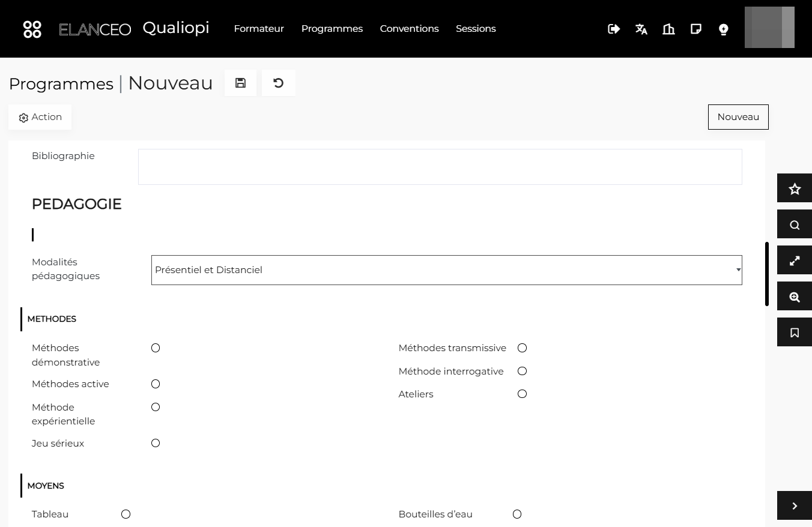Click the lightbulb tips icon

(x=724, y=29)
